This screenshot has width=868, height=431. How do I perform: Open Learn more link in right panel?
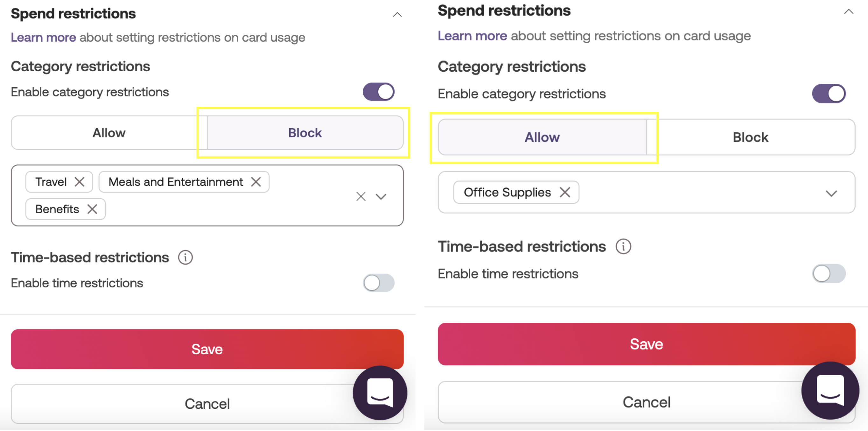point(472,36)
